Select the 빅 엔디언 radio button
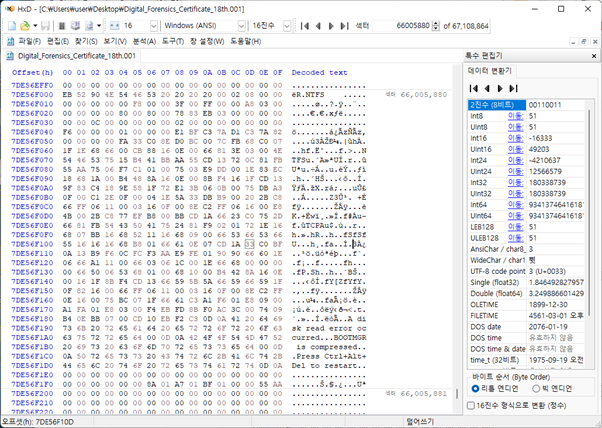The image size is (602, 428). tap(536, 389)
